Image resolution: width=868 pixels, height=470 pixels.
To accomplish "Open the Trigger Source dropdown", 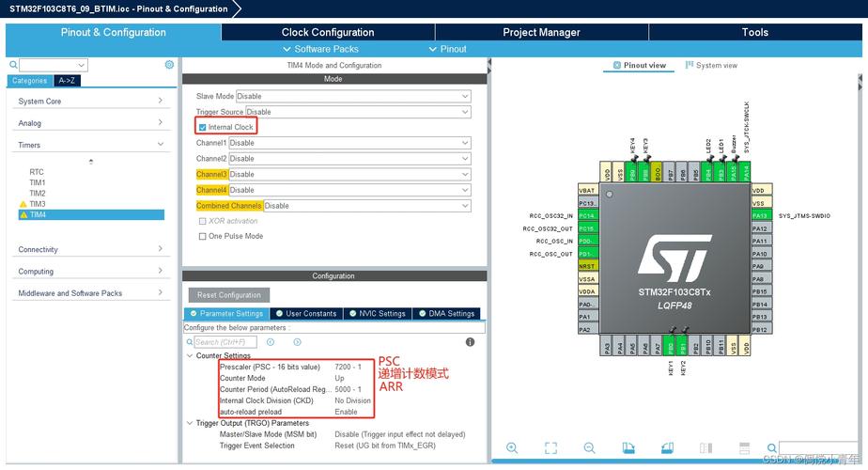I will coord(358,112).
